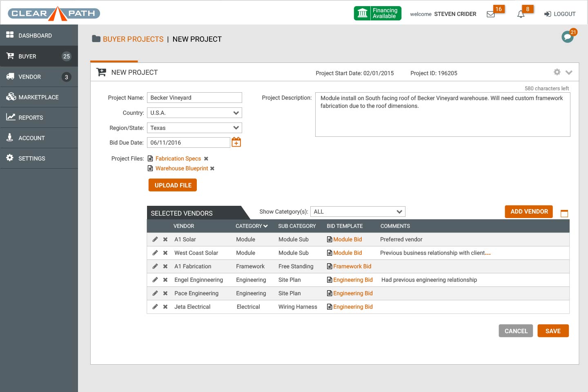The height and width of the screenshot is (392, 588).
Task: Open Account from the sidebar
Action: pyautogui.click(x=39, y=138)
